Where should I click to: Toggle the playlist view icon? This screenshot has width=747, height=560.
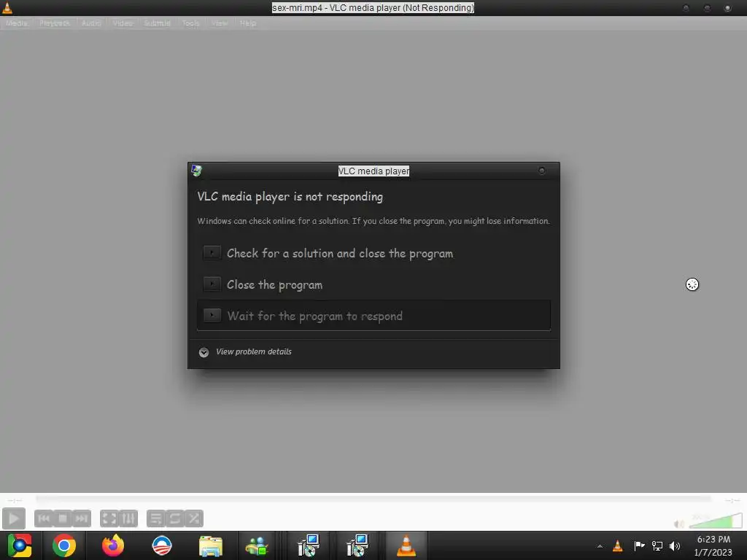[156, 518]
